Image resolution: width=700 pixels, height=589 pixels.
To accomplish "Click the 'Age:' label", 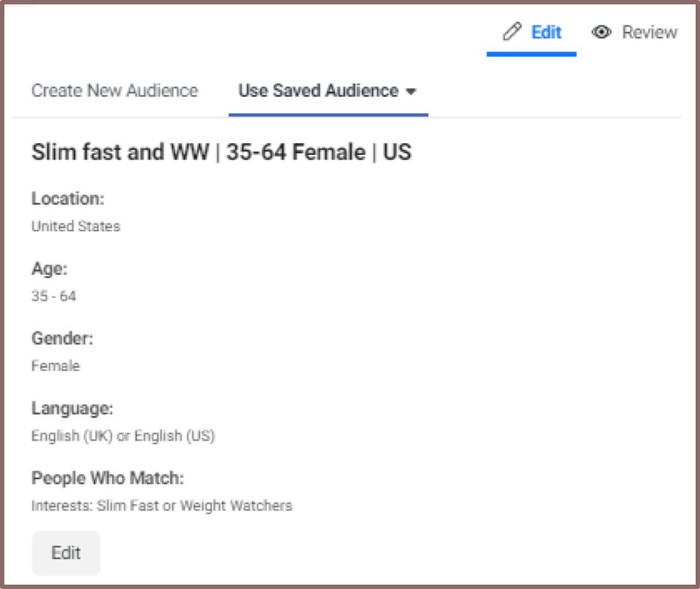I will tap(49, 268).
